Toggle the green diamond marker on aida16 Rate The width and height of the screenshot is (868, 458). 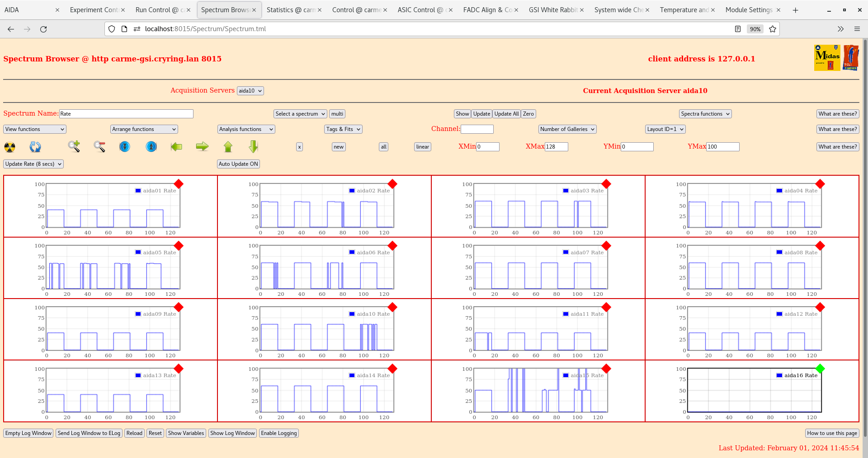click(x=820, y=369)
